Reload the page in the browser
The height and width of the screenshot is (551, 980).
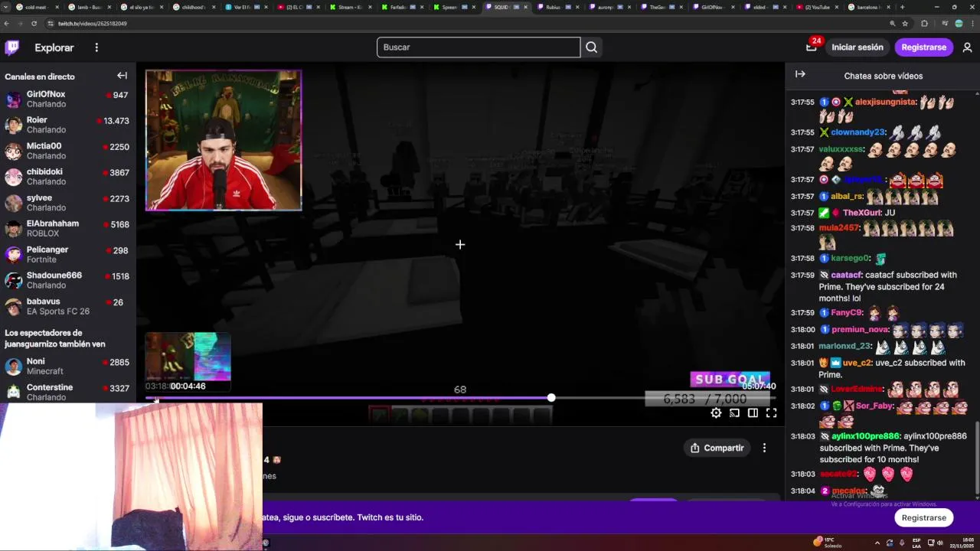(34, 24)
